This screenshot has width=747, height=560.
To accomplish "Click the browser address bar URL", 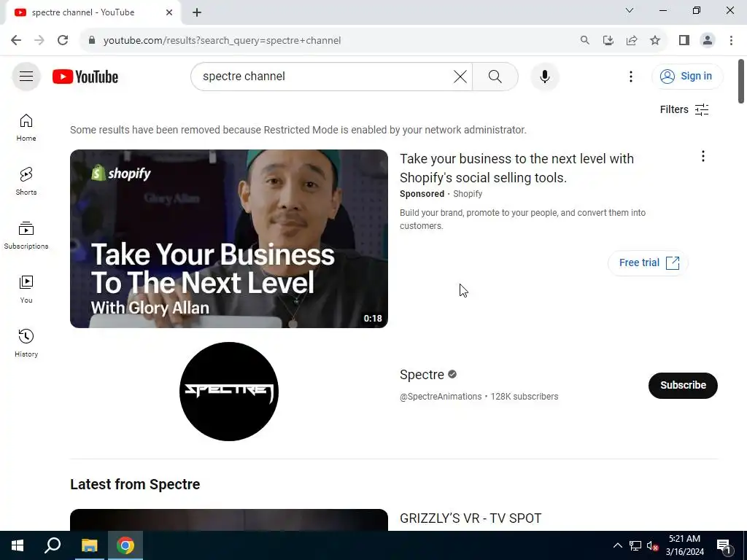I will 222,41.
